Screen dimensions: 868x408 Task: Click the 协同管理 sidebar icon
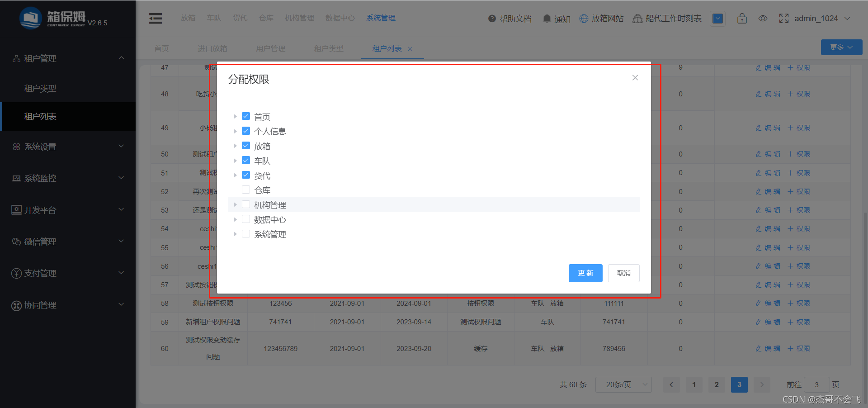point(17,305)
